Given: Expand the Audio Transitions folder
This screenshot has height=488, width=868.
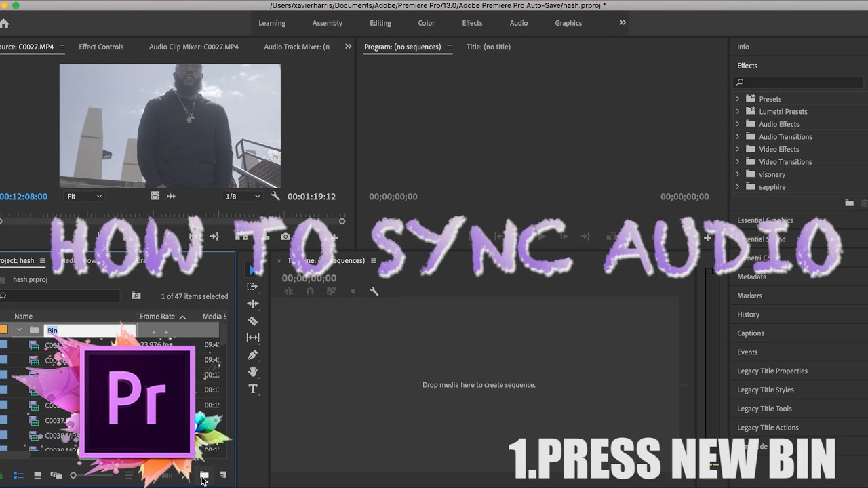Looking at the screenshot, I should 738,136.
